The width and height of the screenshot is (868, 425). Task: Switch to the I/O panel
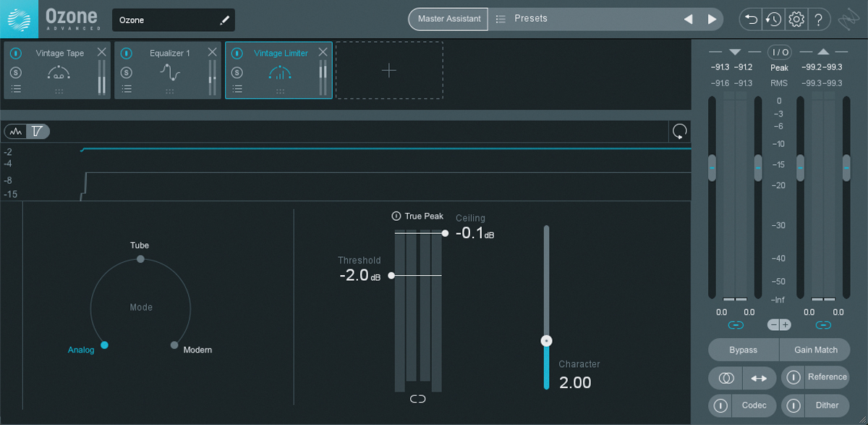pyautogui.click(x=780, y=51)
